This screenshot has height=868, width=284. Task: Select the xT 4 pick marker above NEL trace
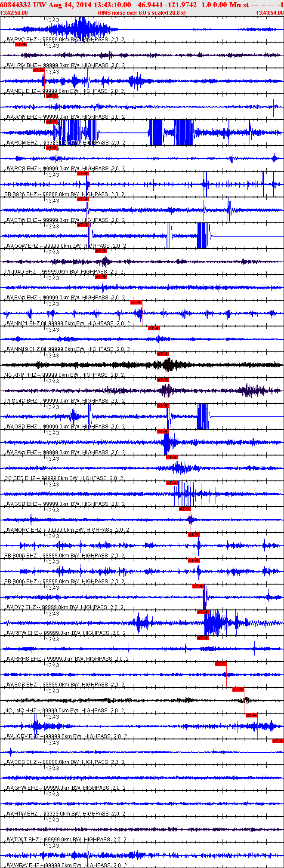tap(38, 70)
